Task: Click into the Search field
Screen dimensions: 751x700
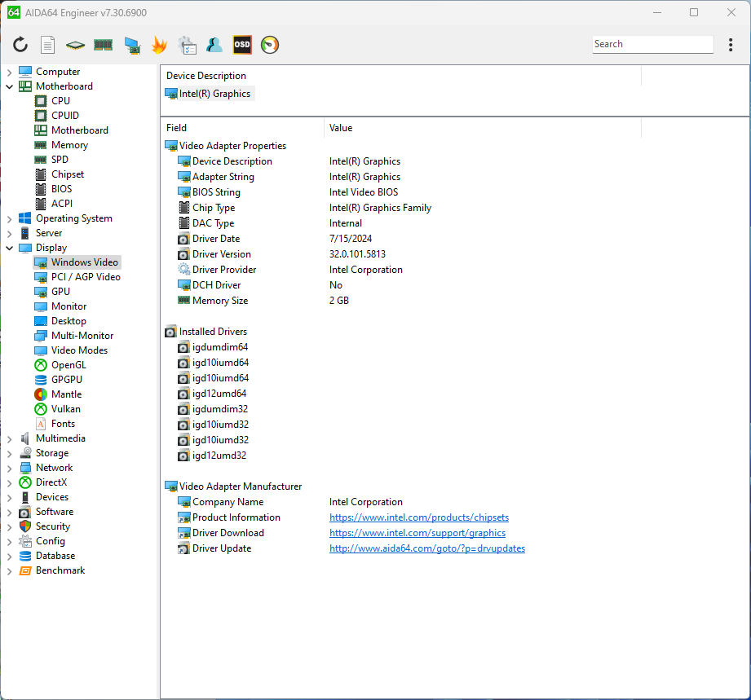Action: (651, 45)
